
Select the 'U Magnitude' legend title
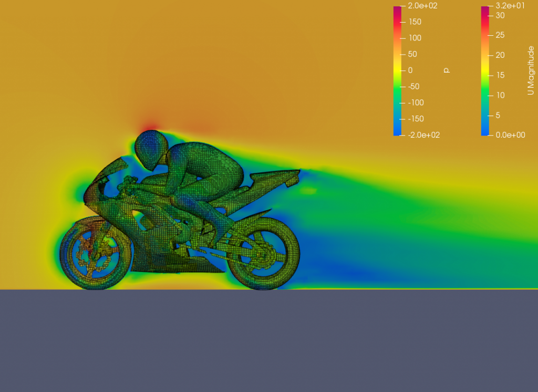click(x=531, y=70)
